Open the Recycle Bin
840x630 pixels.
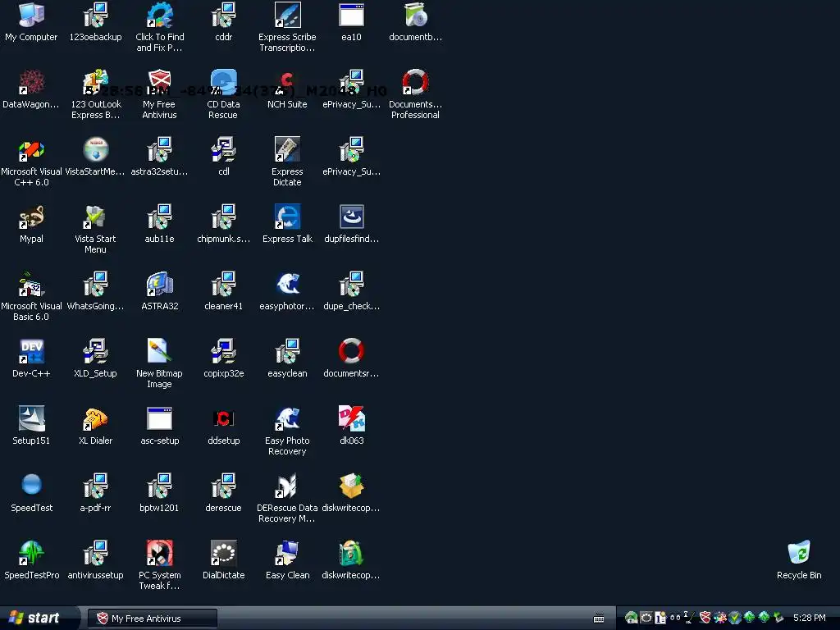[x=799, y=560]
